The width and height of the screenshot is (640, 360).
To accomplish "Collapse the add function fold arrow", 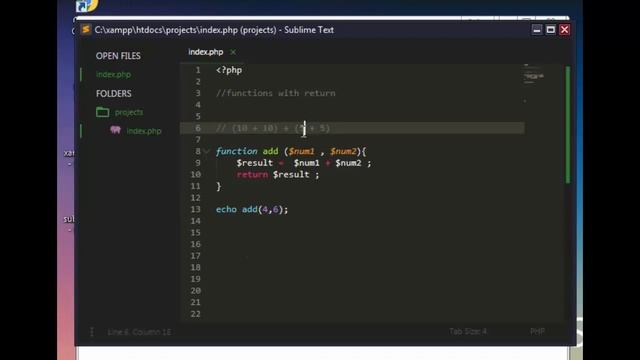I will (x=207, y=151).
